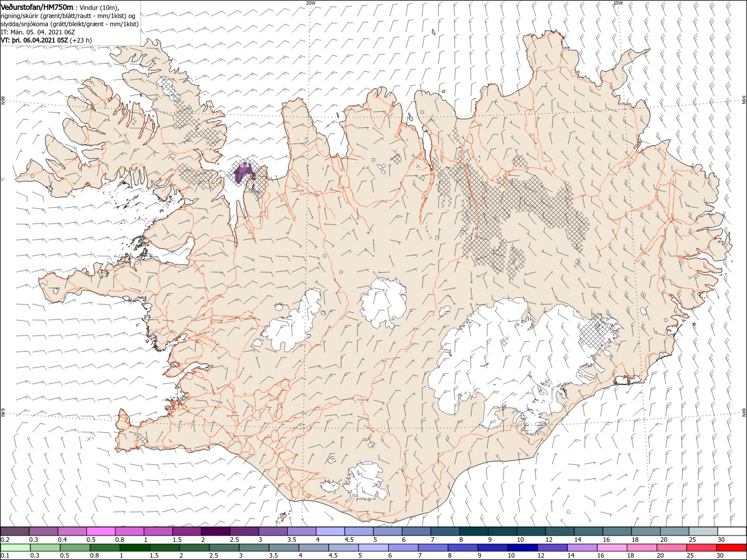
Task: Select upper legend white swatch after 30
Action: [732, 531]
